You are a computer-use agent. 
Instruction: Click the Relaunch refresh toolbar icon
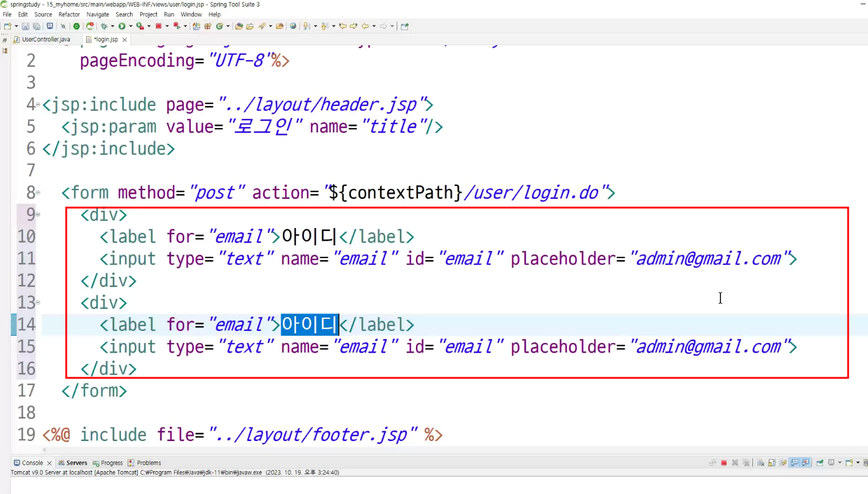coord(89,26)
